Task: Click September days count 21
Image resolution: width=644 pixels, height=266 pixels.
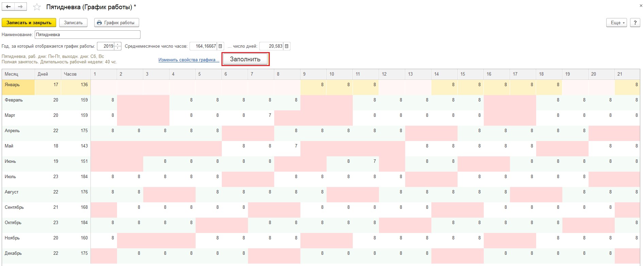Action: tap(48, 210)
